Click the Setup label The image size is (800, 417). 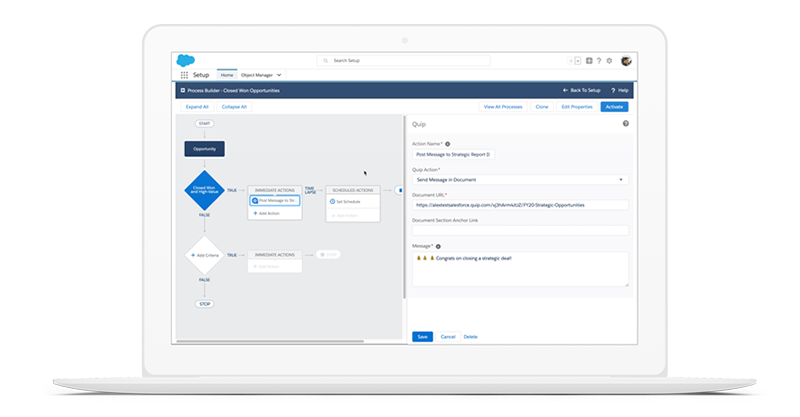tap(201, 75)
